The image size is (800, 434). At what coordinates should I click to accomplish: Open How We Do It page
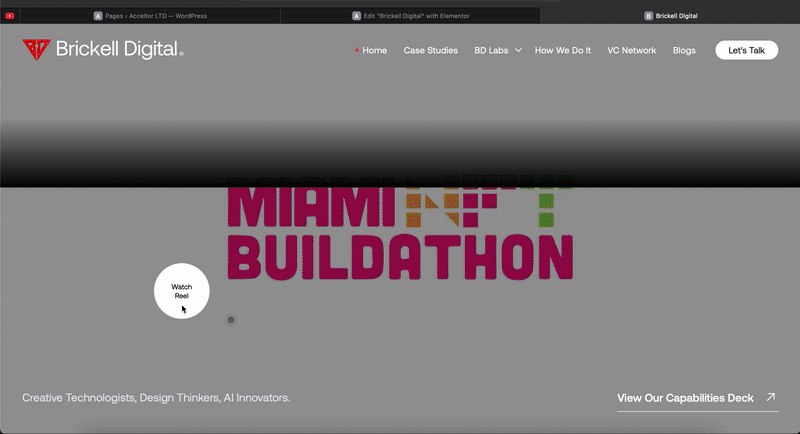(563, 50)
